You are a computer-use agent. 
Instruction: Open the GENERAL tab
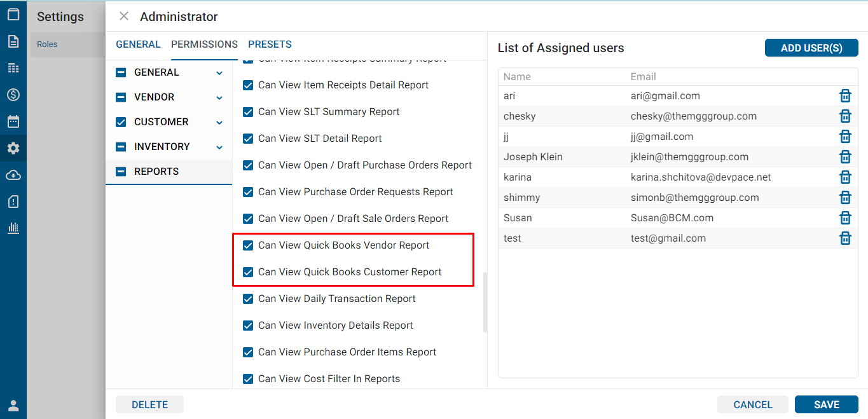point(138,45)
